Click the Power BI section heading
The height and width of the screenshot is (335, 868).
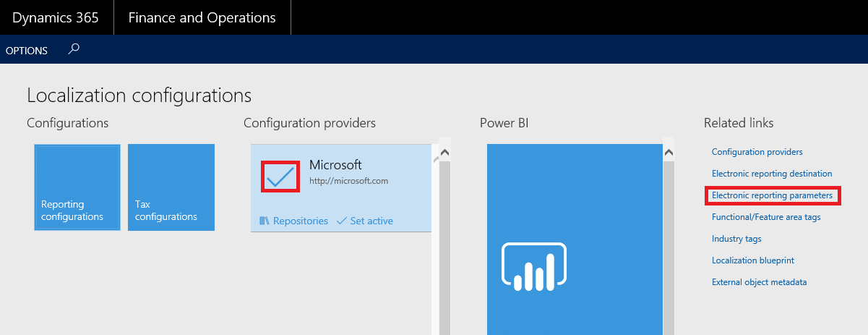[504, 123]
